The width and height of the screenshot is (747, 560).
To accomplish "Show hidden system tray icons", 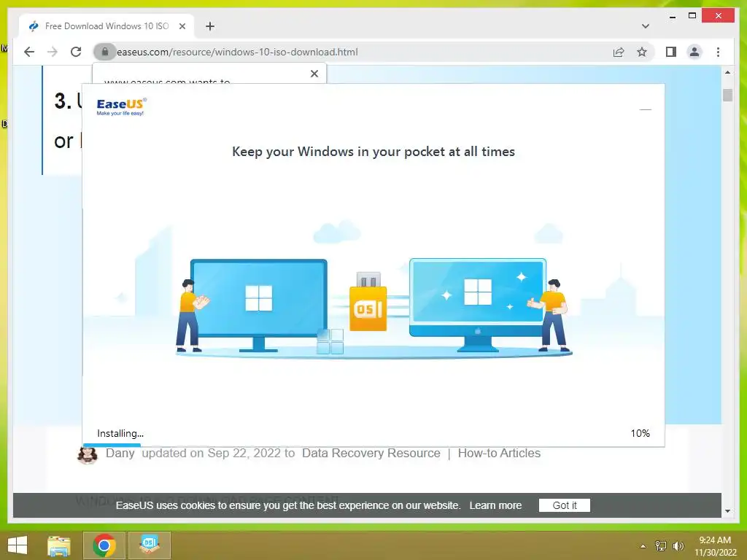I will (643, 546).
